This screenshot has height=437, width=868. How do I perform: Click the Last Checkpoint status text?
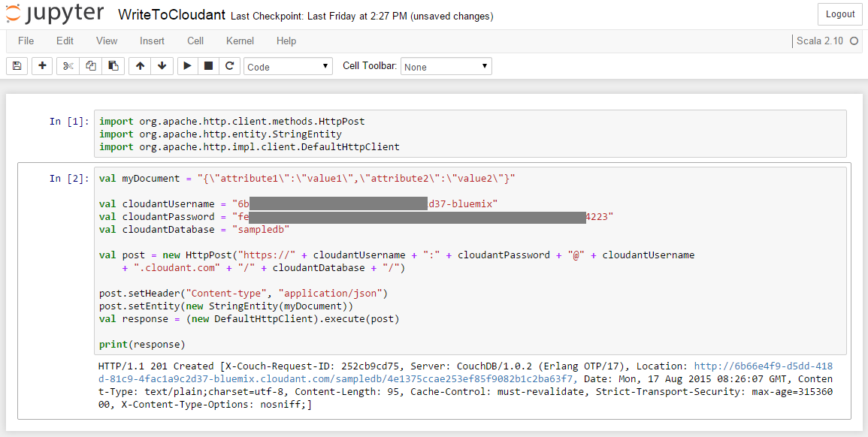pos(362,16)
